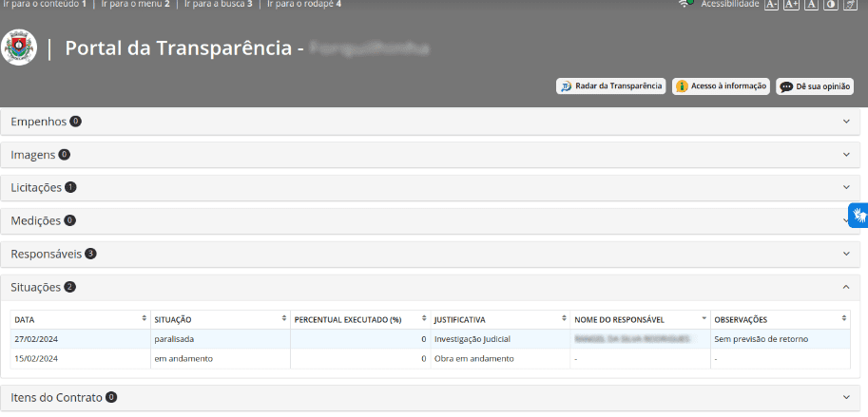This screenshot has width=868, height=417.
Task: Click the Medições count badge 0
Action: pos(69,220)
